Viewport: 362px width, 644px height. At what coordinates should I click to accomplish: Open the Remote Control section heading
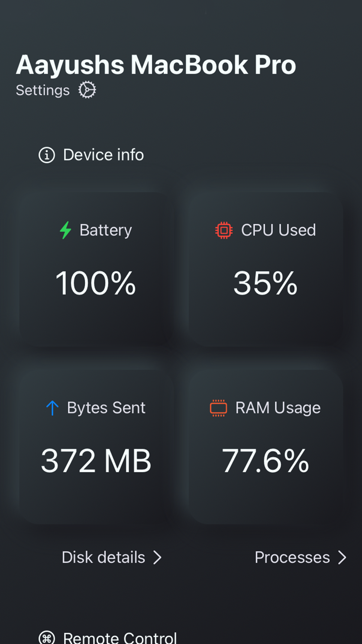click(x=108, y=637)
